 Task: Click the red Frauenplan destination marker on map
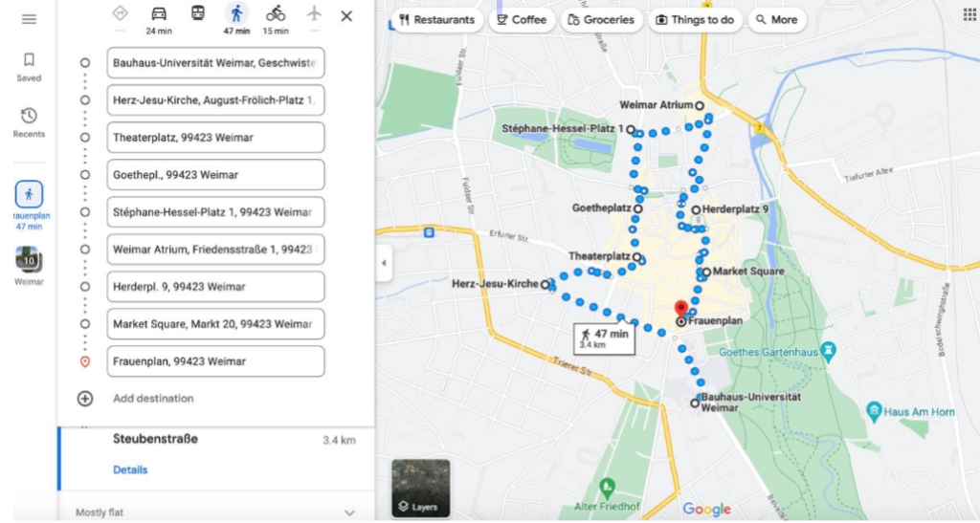point(681,310)
